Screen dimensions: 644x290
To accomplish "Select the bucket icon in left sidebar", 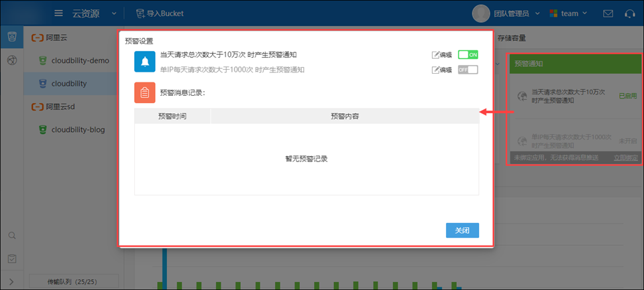I will (11, 37).
